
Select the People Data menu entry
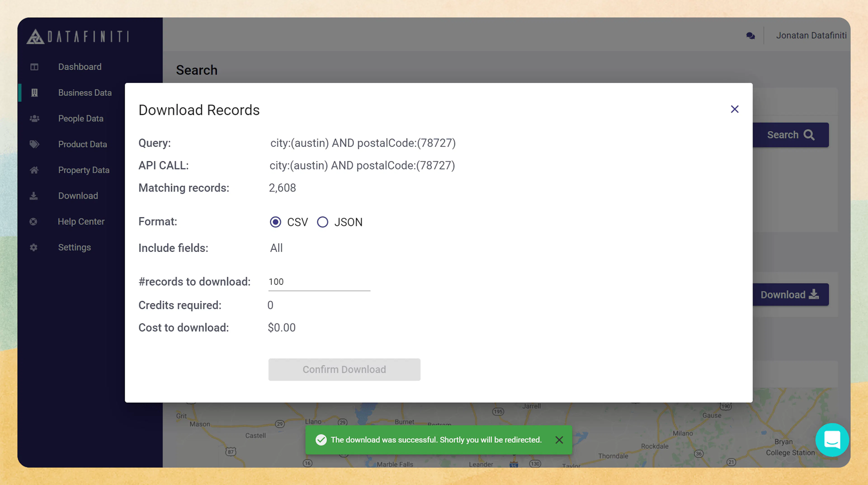click(x=80, y=118)
